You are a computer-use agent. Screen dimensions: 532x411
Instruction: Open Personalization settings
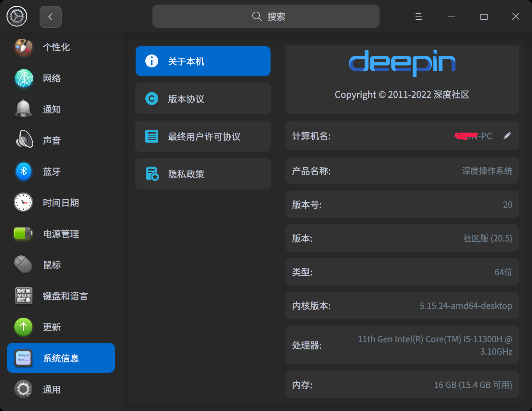click(x=56, y=47)
